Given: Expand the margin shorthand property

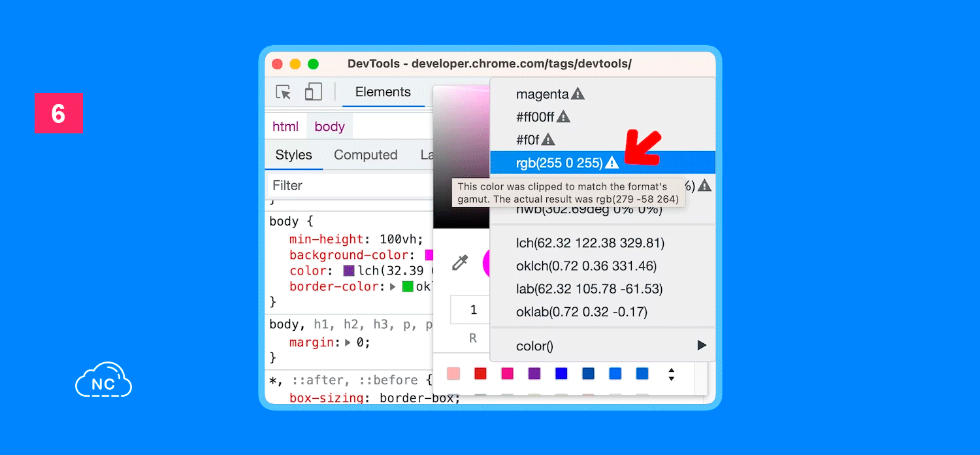Looking at the screenshot, I should pyautogui.click(x=348, y=343).
